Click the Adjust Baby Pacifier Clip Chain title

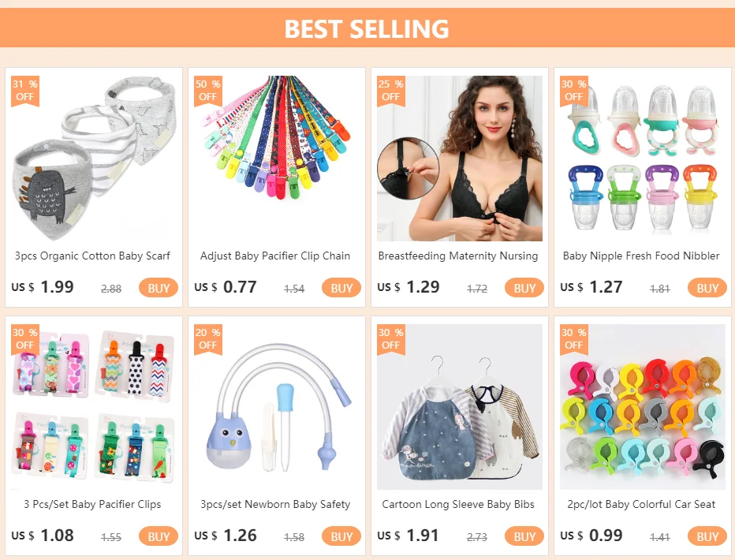click(275, 256)
